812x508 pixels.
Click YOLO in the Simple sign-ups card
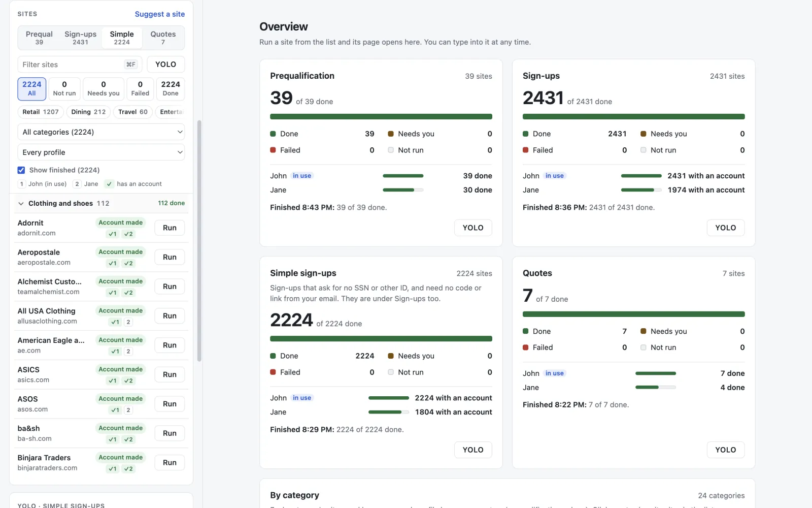[473, 450]
